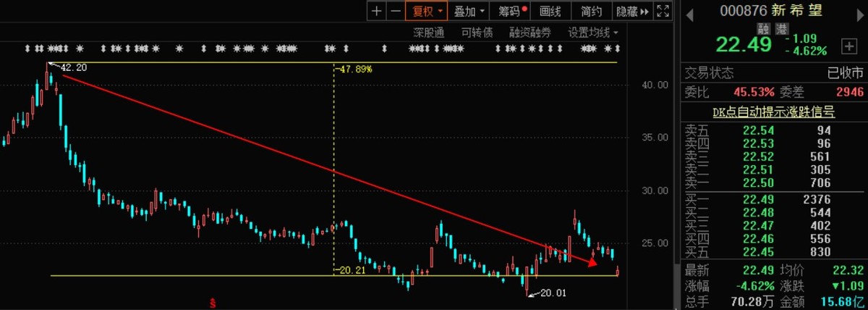Click the stock code 000876

pyautogui.click(x=745, y=11)
